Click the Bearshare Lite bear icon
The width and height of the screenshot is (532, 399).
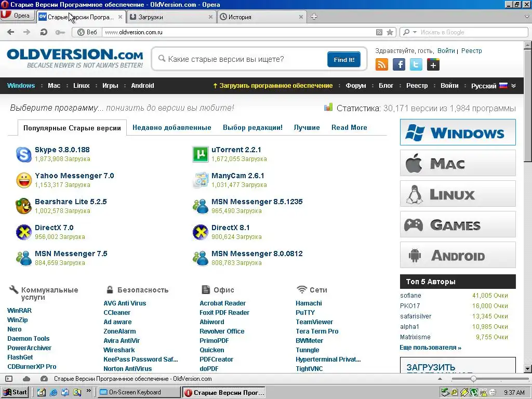click(x=24, y=206)
